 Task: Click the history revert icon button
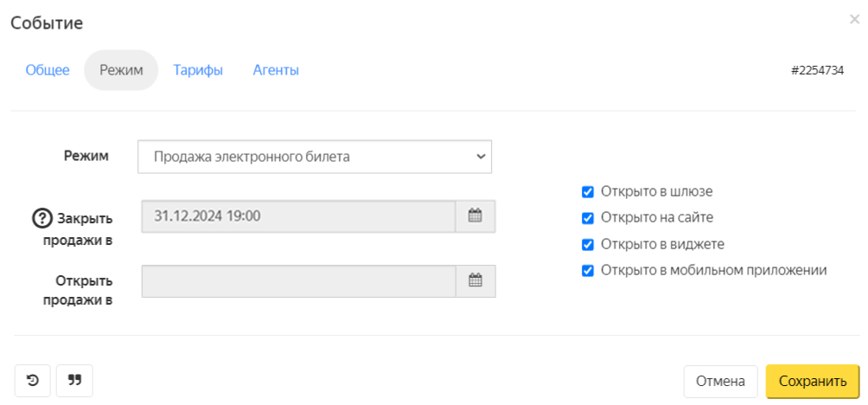33,380
